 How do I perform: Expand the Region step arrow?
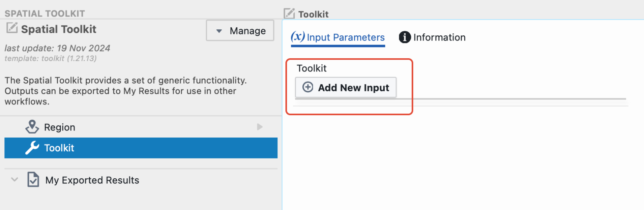coord(260,127)
